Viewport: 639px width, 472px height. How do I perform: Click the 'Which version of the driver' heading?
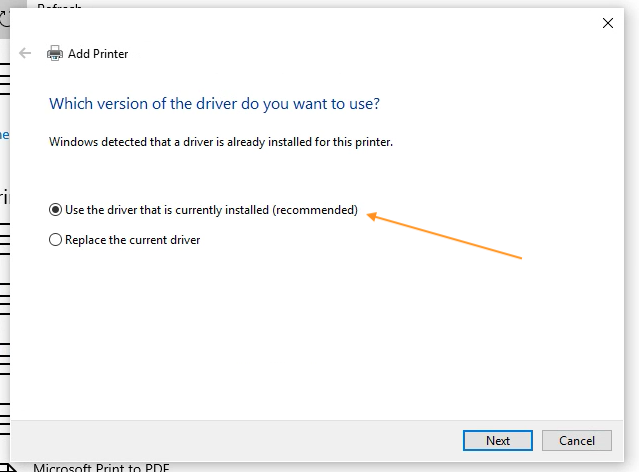pos(214,104)
